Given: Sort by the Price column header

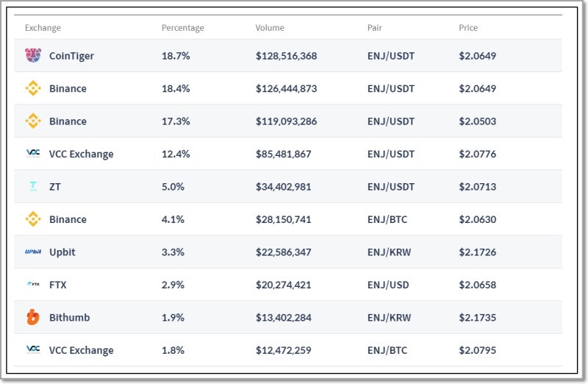Looking at the screenshot, I should (x=468, y=28).
